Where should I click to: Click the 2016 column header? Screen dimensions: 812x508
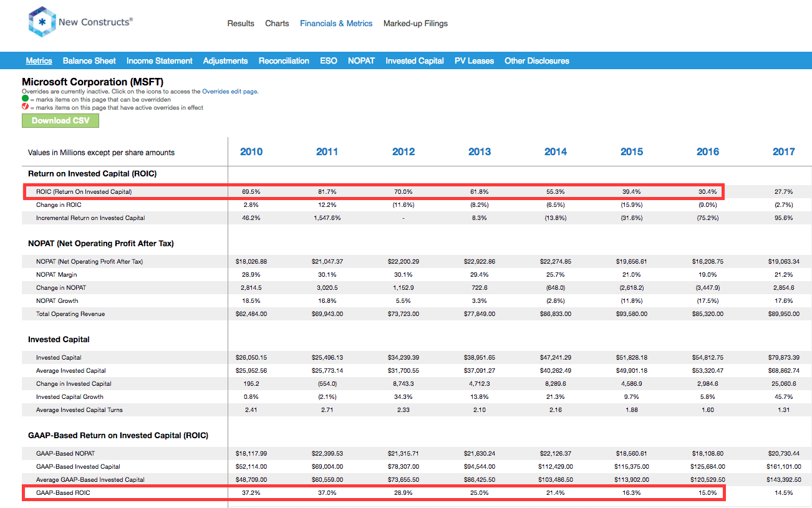(708, 151)
